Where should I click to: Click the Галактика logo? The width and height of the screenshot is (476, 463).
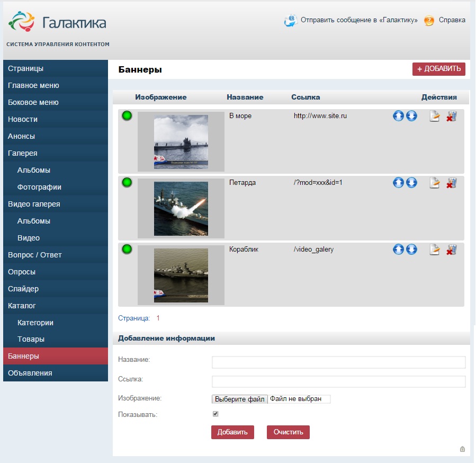pos(58,22)
